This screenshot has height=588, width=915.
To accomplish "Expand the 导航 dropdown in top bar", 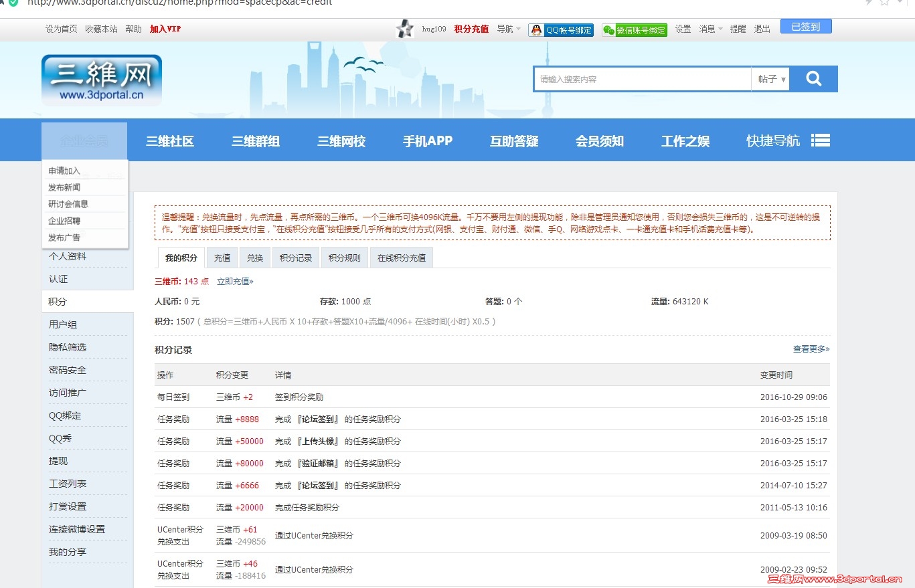I will (508, 29).
